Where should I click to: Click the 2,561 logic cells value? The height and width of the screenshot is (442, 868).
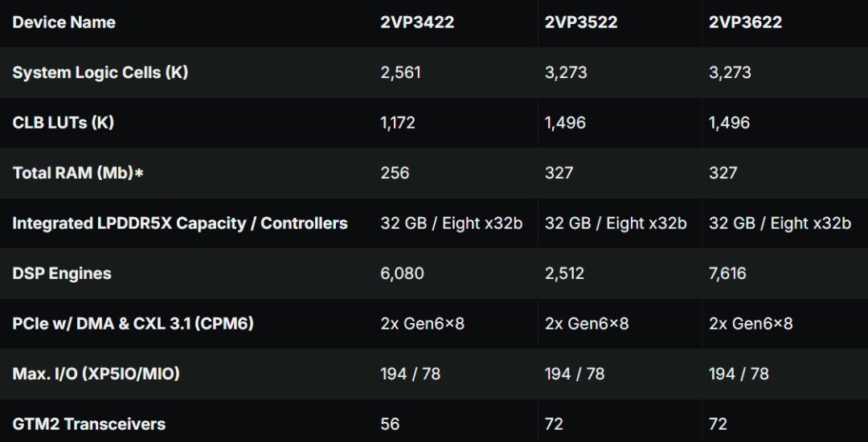pyautogui.click(x=401, y=73)
